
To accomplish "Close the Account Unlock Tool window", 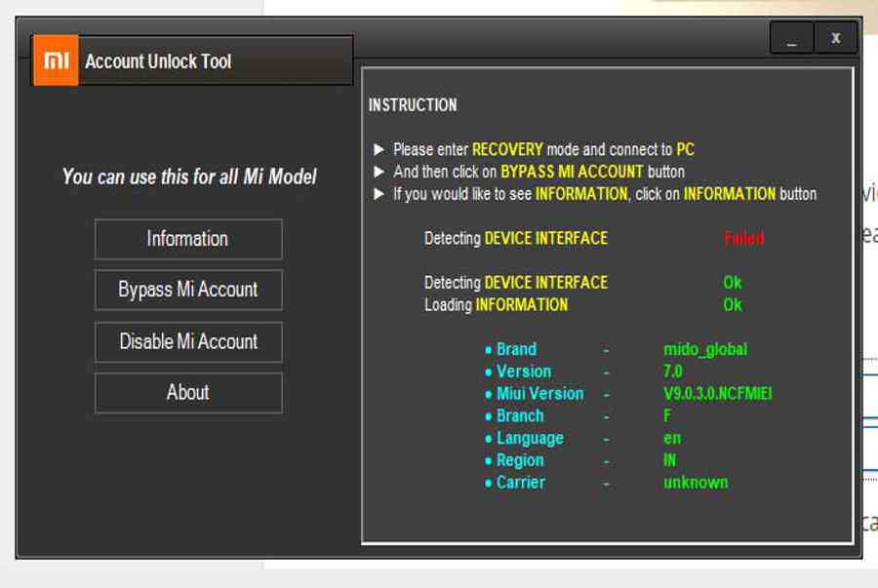I will point(836,38).
